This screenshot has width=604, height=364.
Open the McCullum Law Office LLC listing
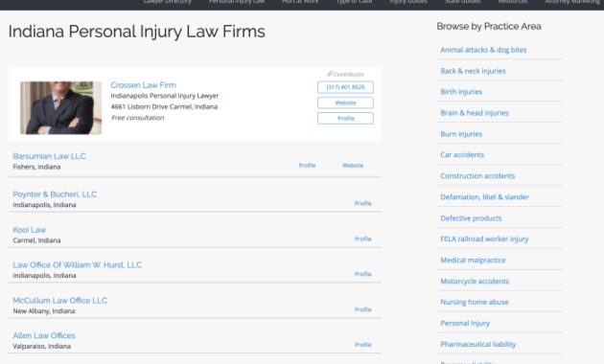click(x=60, y=300)
